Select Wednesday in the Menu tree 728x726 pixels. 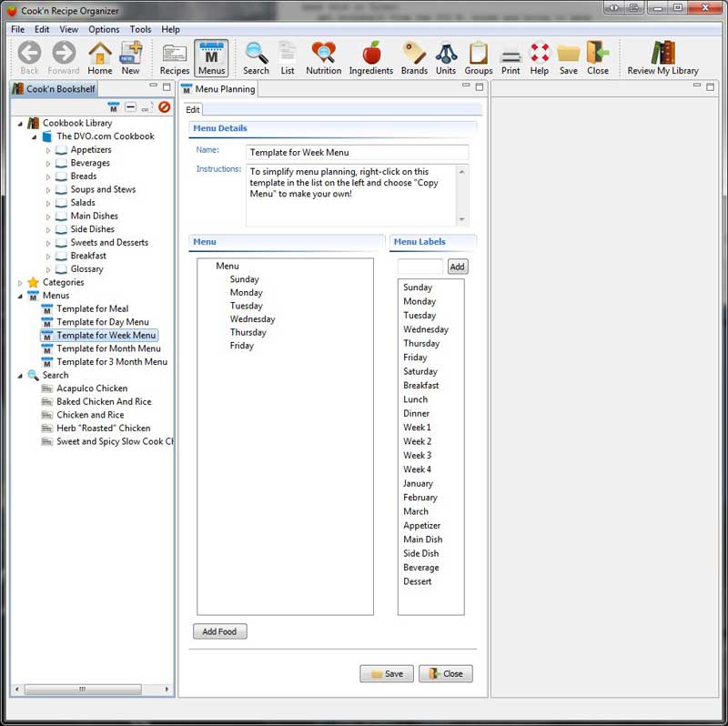click(252, 319)
